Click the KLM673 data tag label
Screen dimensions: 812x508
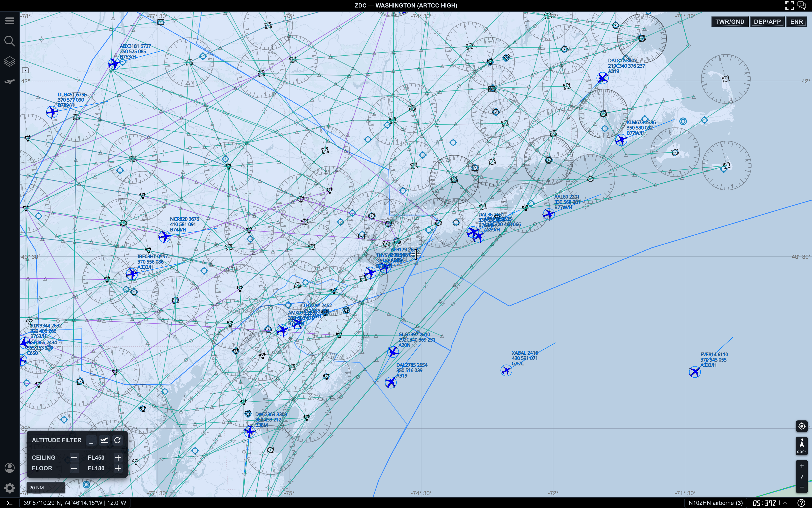coord(641,128)
